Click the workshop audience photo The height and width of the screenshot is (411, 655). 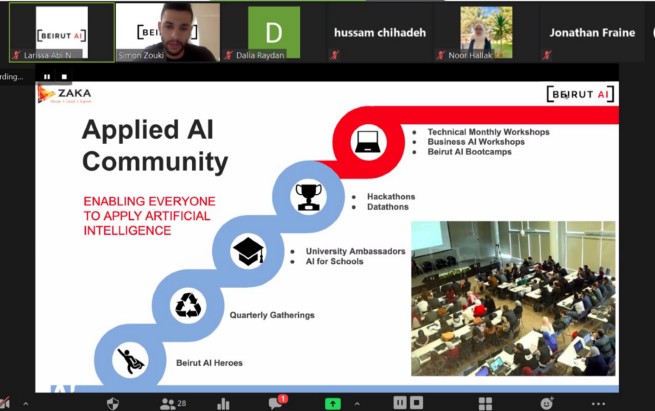[x=513, y=298]
